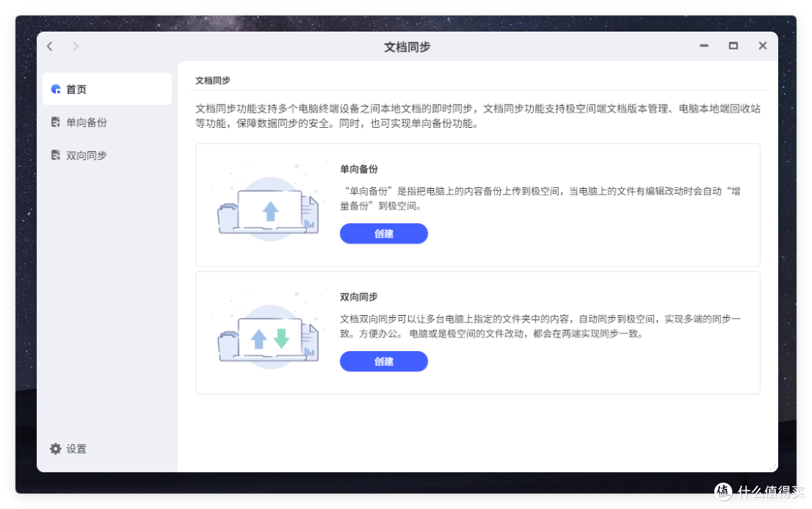Close the 文档同步 window
This screenshot has width=812, height=509.
click(x=763, y=46)
